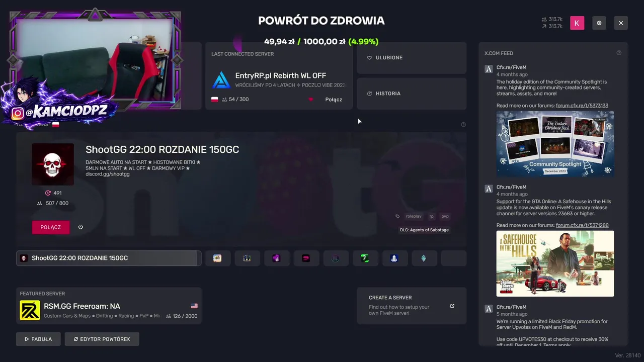Open the Ulubione favorites section

[x=412, y=58]
